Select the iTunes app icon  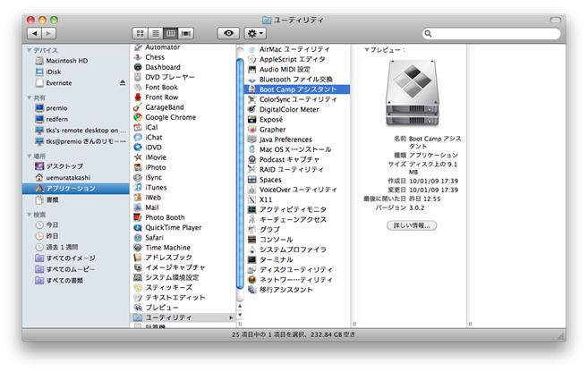pyautogui.click(x=138, y=187)
